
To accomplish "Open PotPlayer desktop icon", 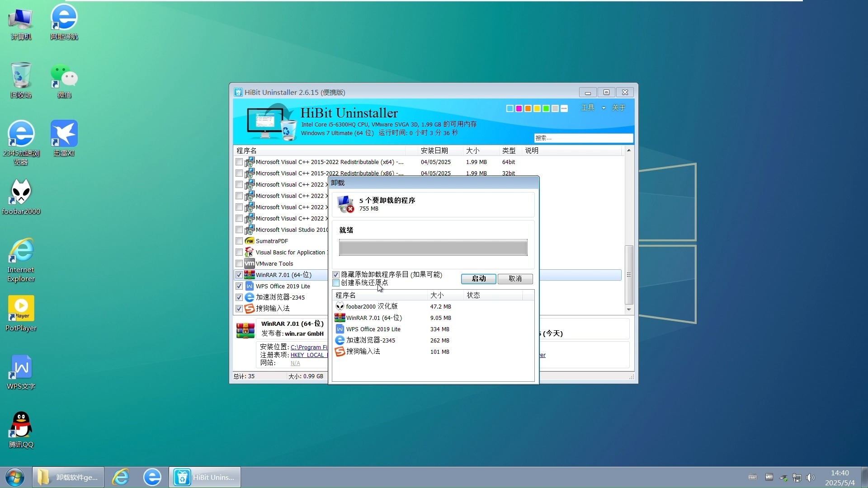I will (21, 309).
